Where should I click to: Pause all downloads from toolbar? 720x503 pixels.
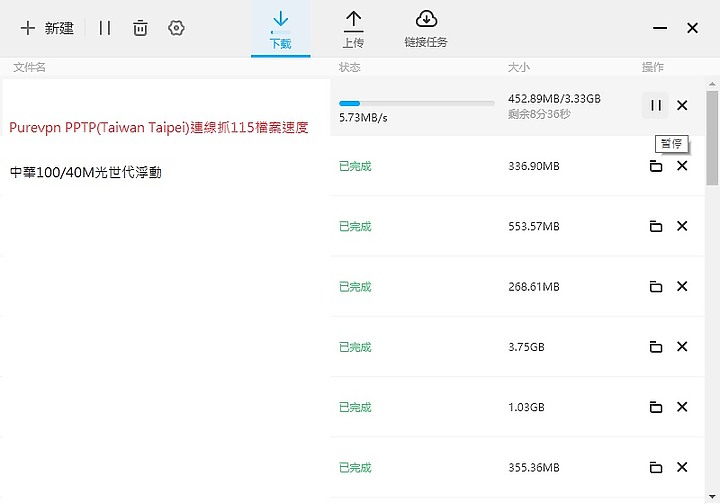coord(105,28)
